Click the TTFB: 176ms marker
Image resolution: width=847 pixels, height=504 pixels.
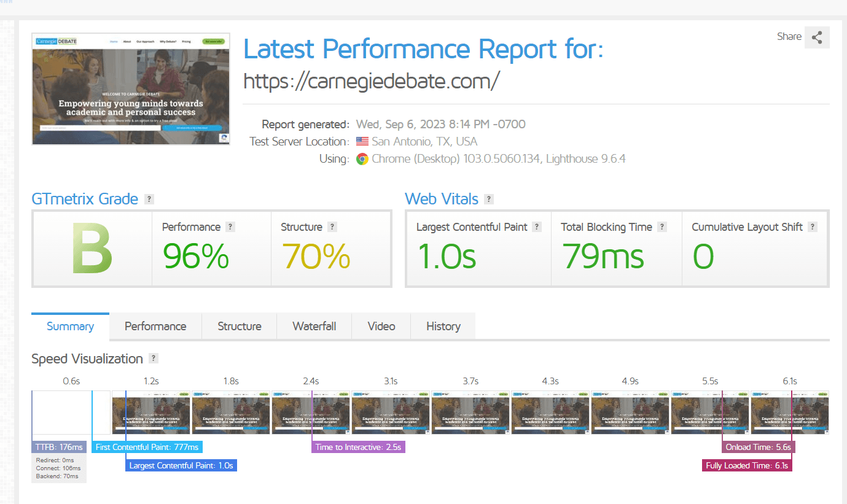pyautogui.click(x=59, y=447)
